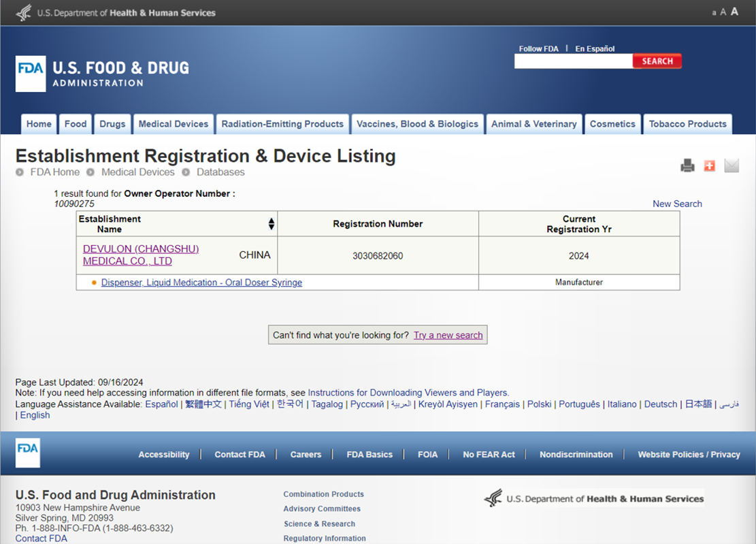
Task: Open the footer bar Contact FDA link
Action: 240,454
